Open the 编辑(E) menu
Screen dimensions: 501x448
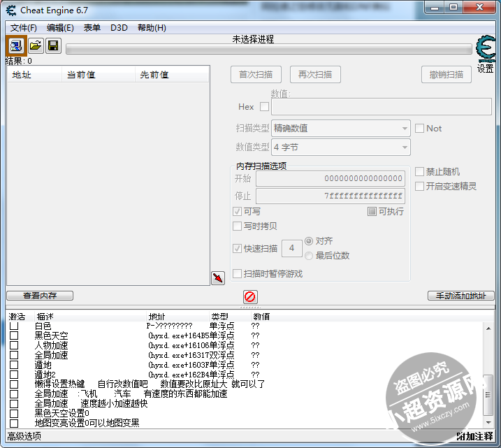click(x=60, y=28)
